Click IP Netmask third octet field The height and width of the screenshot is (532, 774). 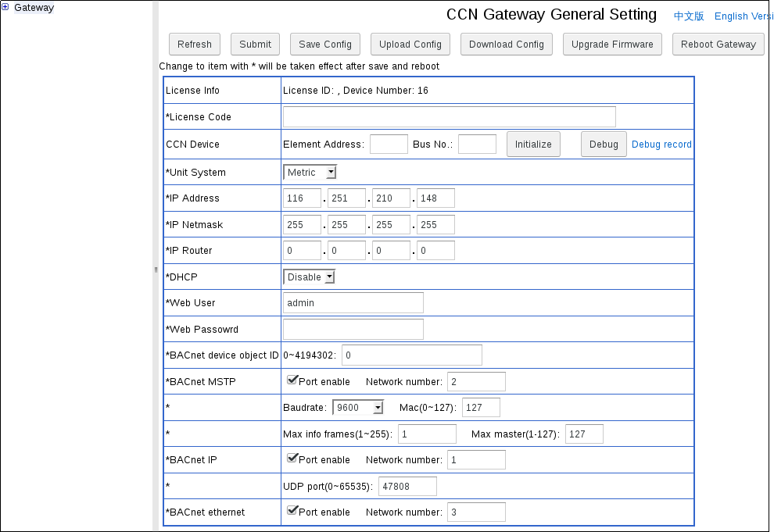point(391,225)
